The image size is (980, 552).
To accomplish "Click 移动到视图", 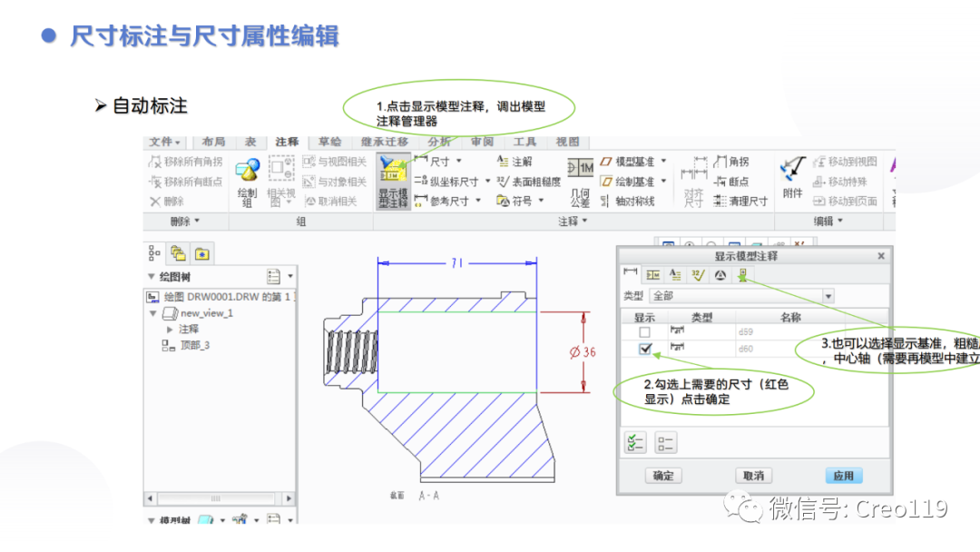I will point(845,162).
